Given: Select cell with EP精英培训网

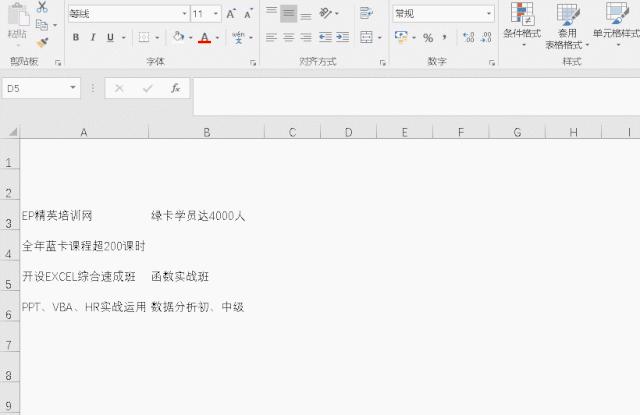Looking at the screenshot, I should [84, 215].
